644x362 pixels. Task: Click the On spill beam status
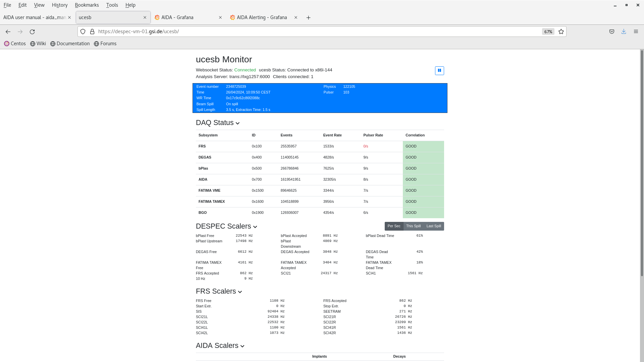pos(232,104)
